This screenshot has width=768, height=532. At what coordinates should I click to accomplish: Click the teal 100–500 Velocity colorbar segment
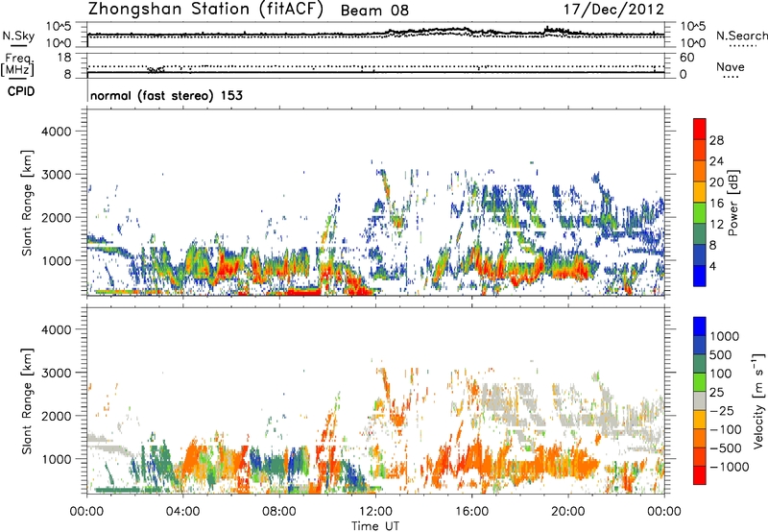700,364
